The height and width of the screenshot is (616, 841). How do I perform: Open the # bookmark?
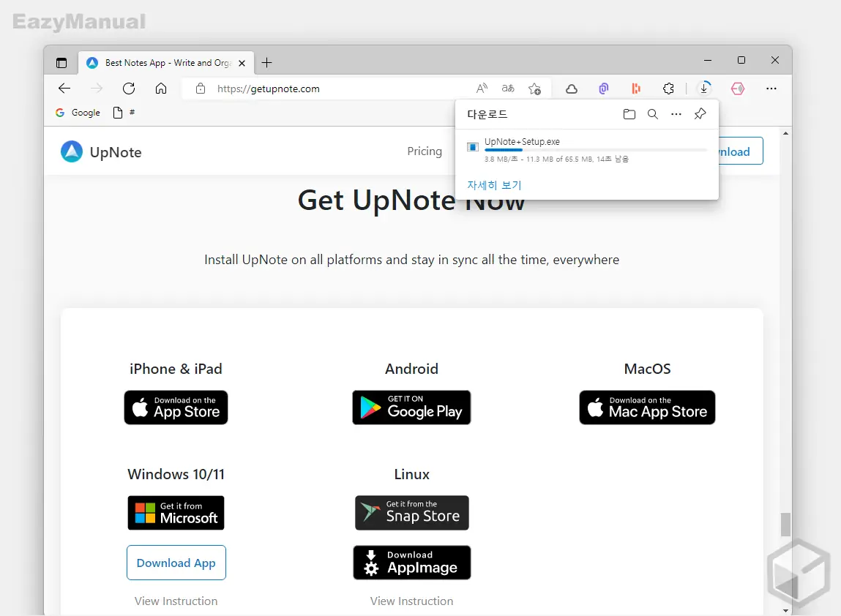tap(124, 113)
